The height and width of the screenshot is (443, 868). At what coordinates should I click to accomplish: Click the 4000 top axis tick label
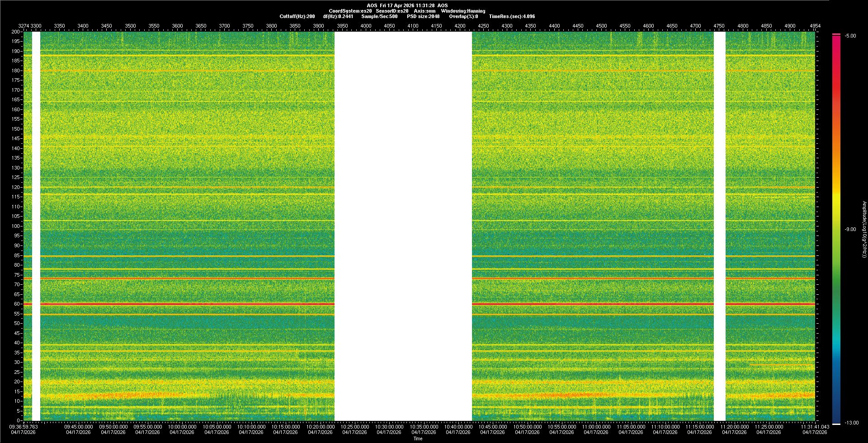366,26
